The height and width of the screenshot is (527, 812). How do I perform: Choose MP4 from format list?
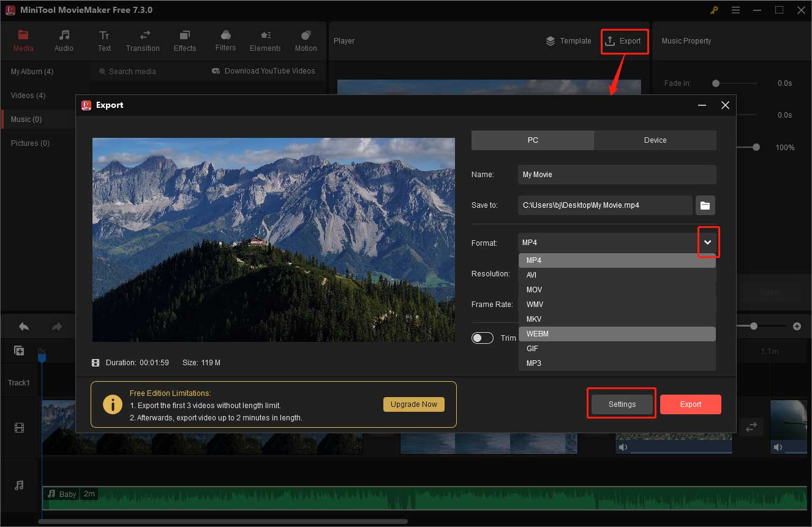click(617, 260)
